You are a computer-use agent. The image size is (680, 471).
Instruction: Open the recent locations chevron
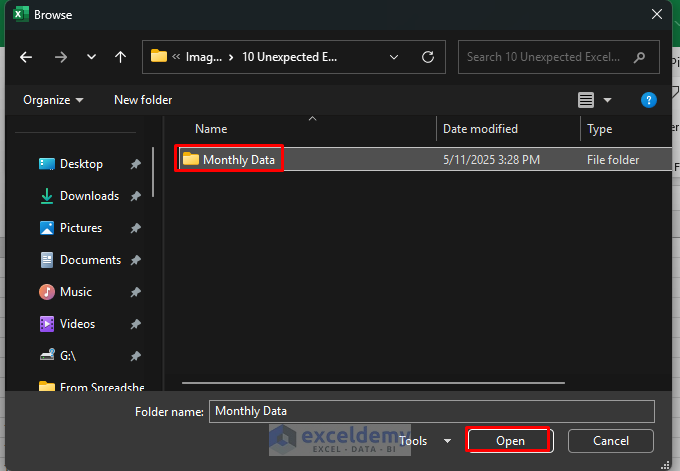coord(91,57)
